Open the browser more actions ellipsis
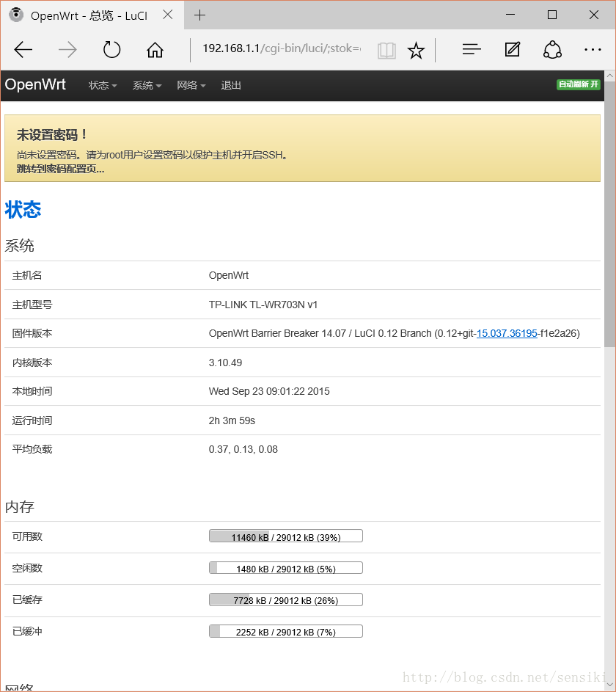616x692 pixels. (x=593, y=50)
